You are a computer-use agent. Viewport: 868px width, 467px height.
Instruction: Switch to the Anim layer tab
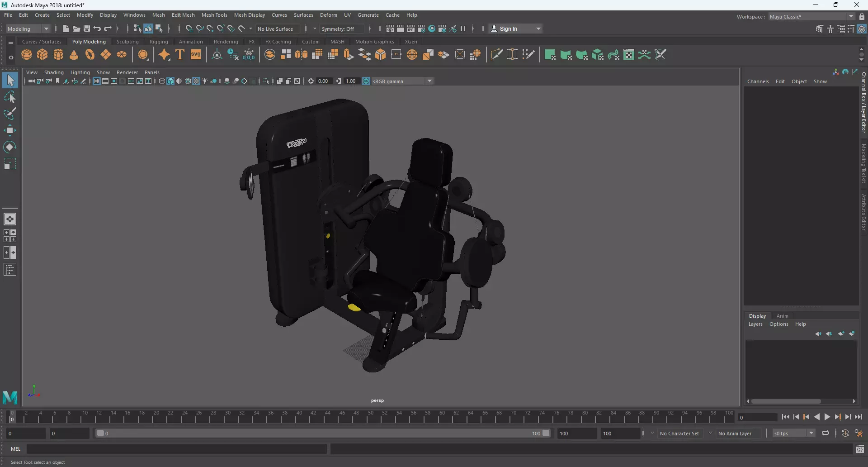(782, 316)
